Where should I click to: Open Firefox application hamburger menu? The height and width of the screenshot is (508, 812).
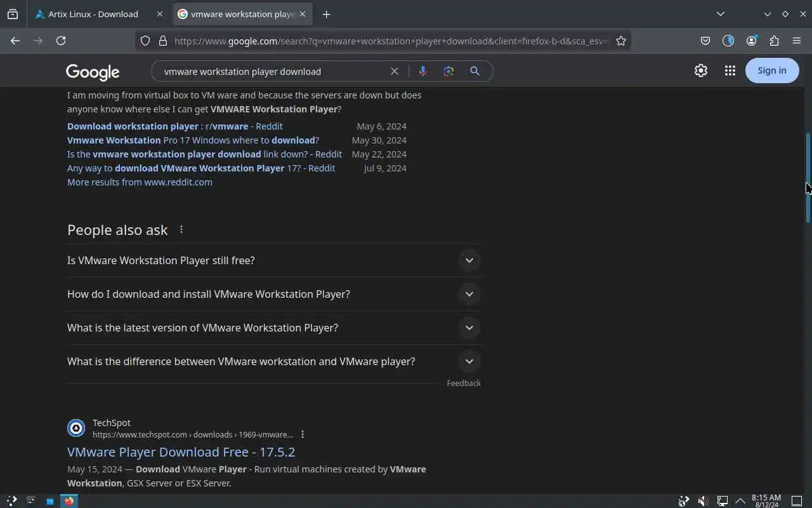pos(797,41)
